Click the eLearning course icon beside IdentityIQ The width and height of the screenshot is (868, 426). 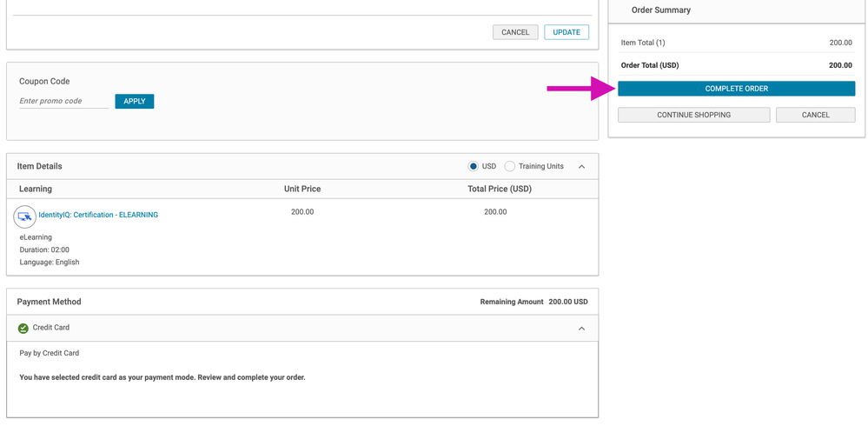click(x=25, y=216)
